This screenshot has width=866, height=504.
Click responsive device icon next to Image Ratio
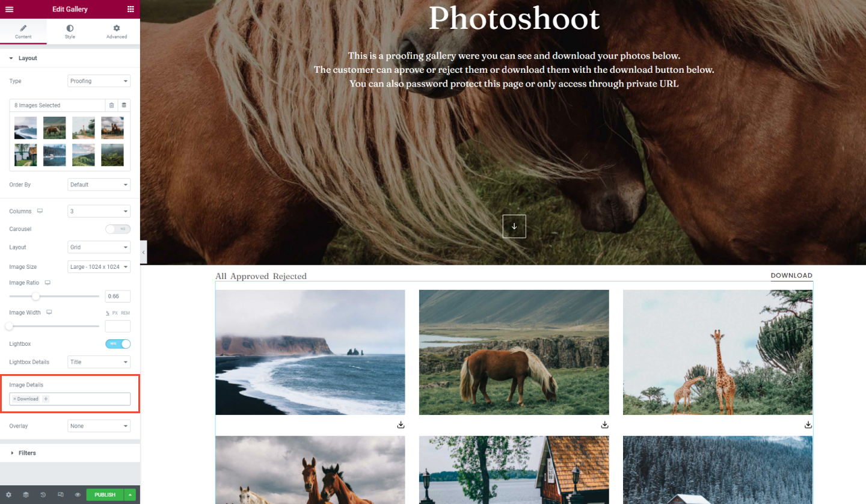click(x=48, y=283)
